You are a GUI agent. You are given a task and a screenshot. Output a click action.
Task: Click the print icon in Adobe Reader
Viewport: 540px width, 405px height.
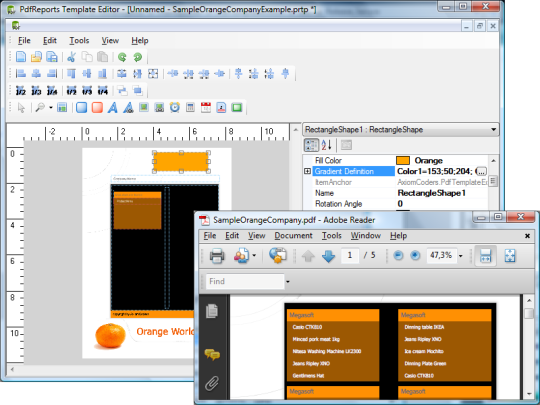(217, 256)
